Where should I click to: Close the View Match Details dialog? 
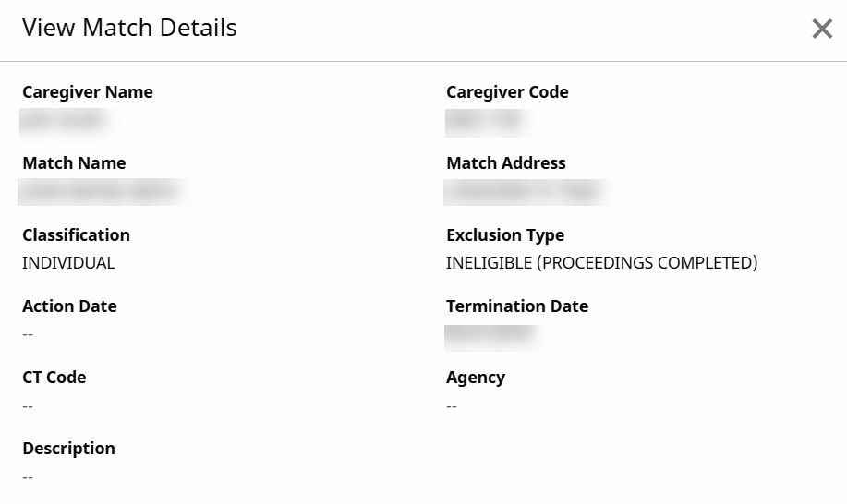pyautogui.click(x=822, y=30)
